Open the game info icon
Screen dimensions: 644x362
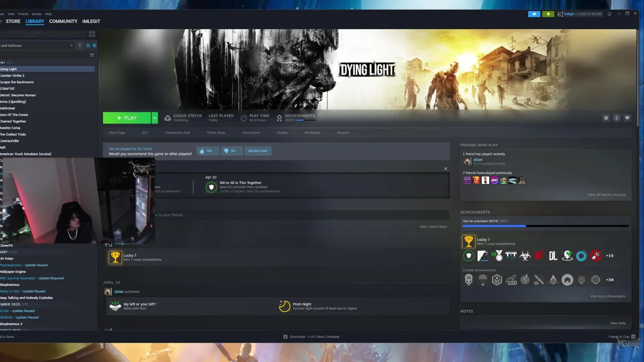coord(616,118)
